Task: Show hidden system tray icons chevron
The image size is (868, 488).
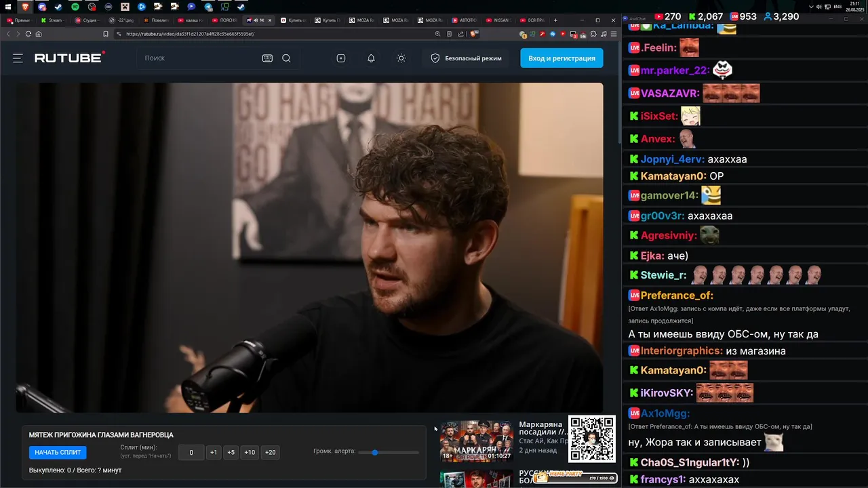Action: click(812, 7)
